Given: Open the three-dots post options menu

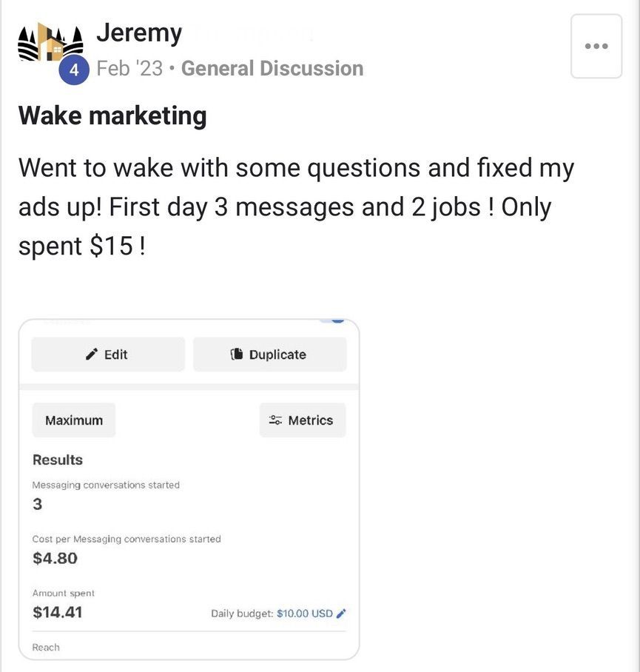Looking at the screenshot, I should pyautogui.click(x=596, y=46).
